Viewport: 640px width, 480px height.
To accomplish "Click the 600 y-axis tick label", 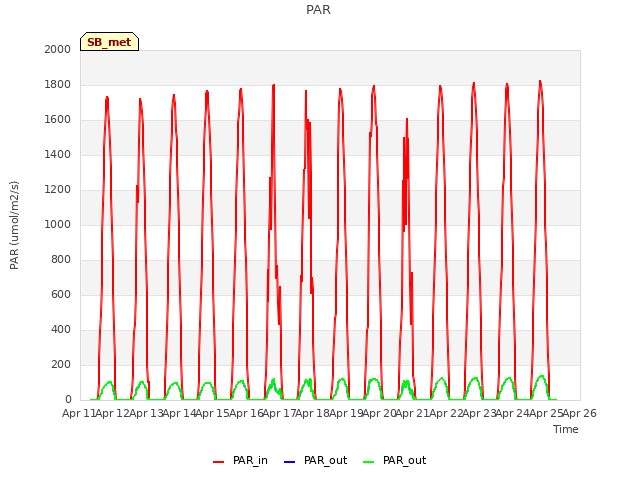I will (61, 294).
